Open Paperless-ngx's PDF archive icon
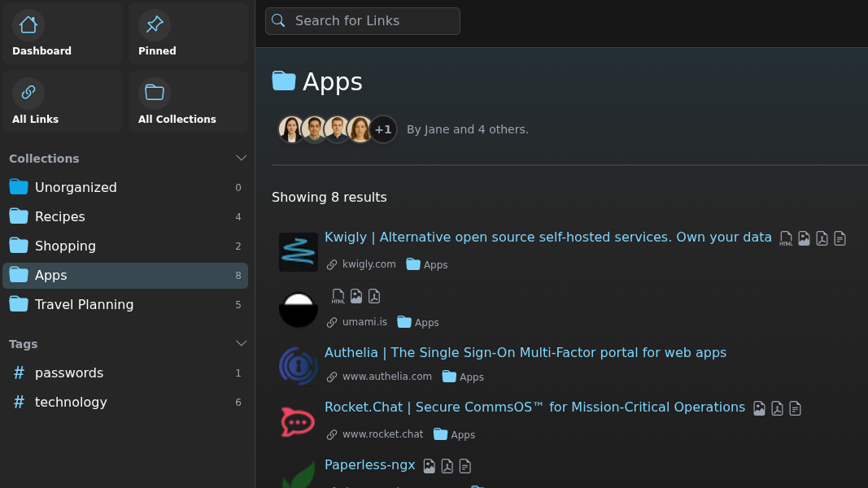The height and width of the screenshot is (488, 868). tap(447, 466)
